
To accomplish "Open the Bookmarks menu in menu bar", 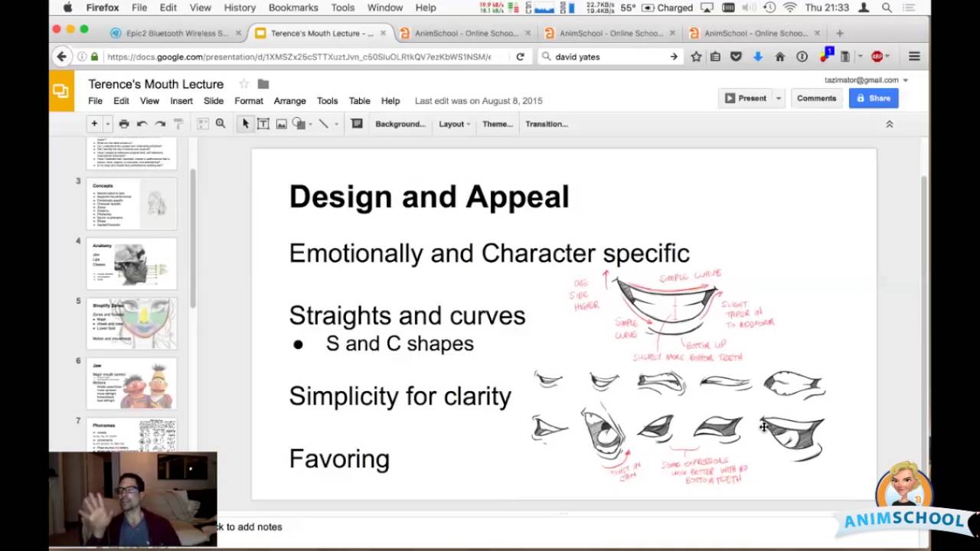I will [293, 8].
